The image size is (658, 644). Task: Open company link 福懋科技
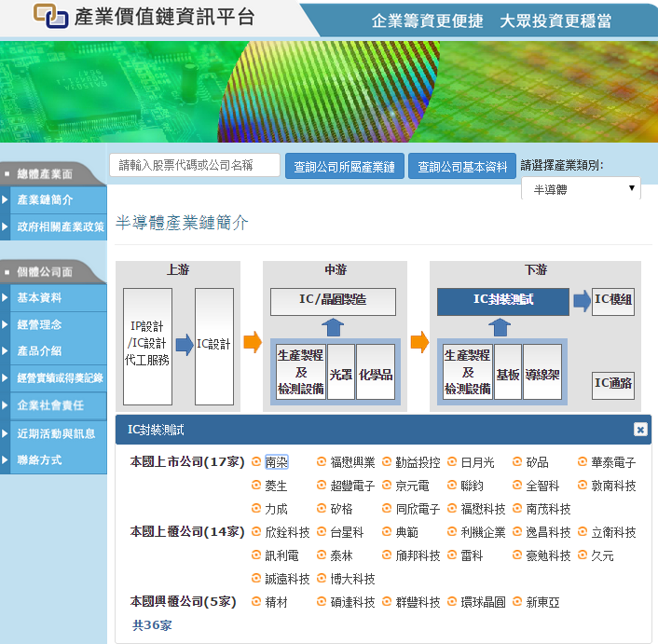(x=483, y=509)
